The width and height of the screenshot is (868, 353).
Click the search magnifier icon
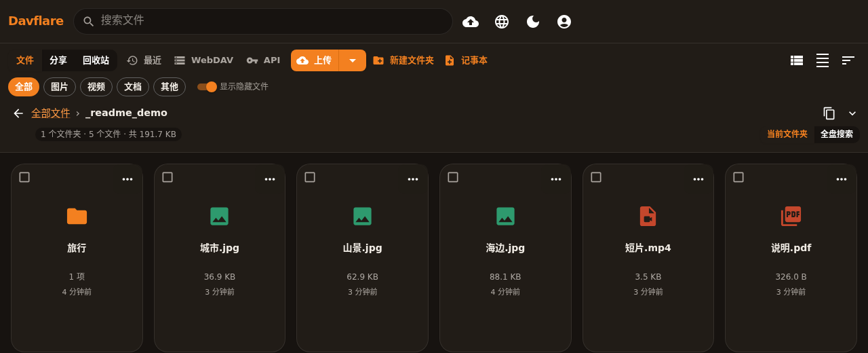pyautogui.click(x=88, y=21)
